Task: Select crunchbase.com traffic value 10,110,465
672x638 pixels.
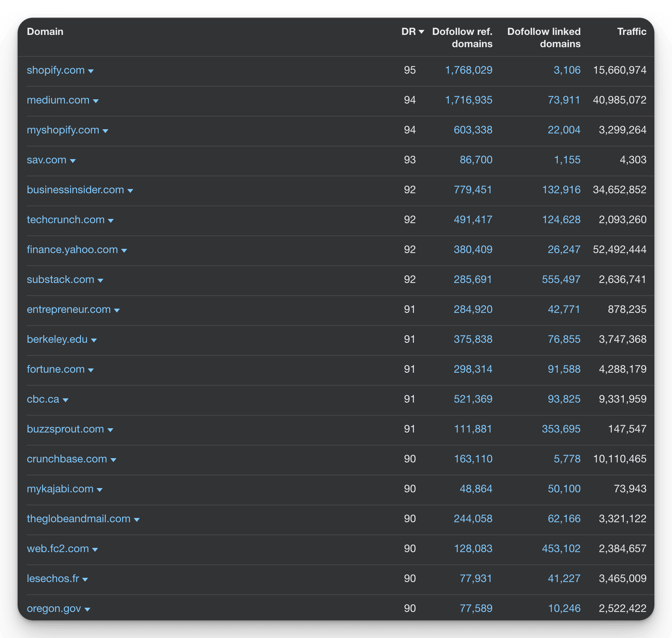Action: [620, 459]
